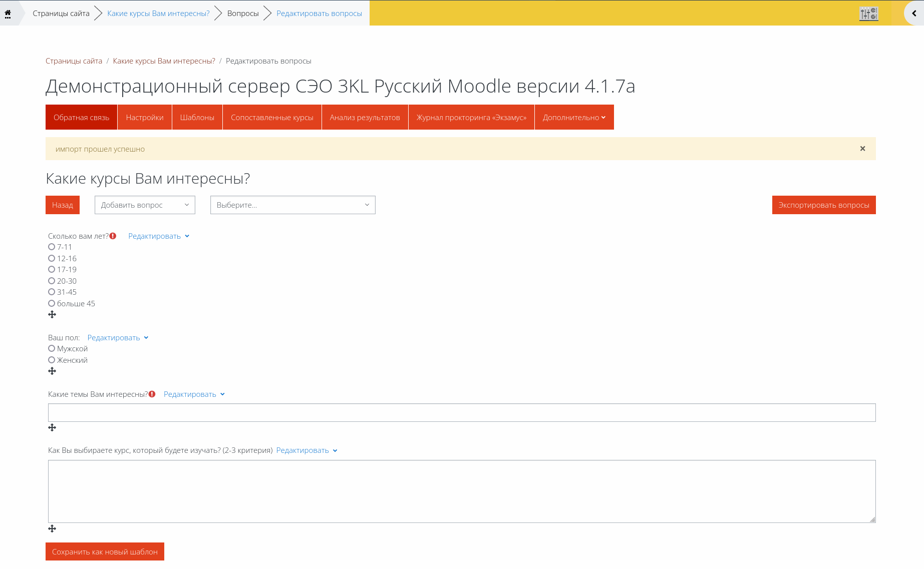The image size is (924, 569).
Task: Open the Добавить вопрос dropdown
Action: (x=145, y=205)
